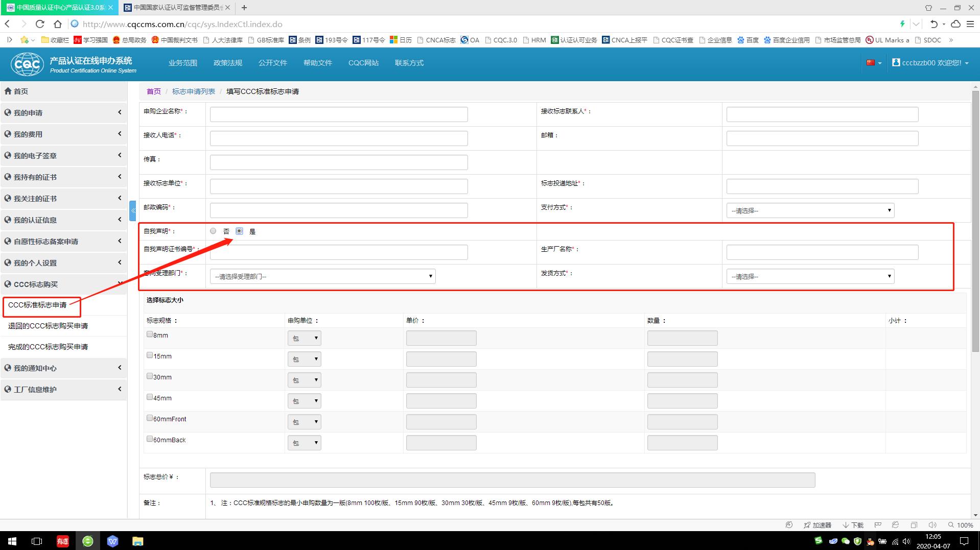Click the sidebar collapse handle arrow
This screenshot has width=980, height=550.
pos(133,210)
